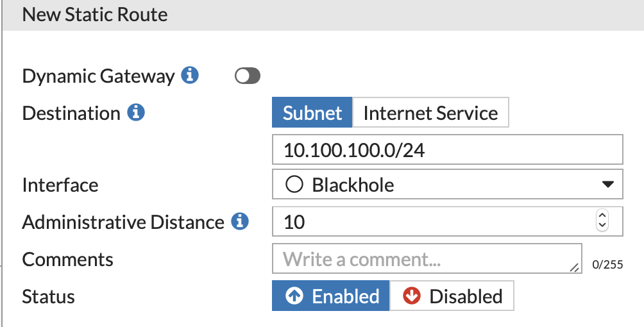Open the Interface dropdown arrow
Image resolution: width=644 pixels, height=327 pixels.
point(608,185)
